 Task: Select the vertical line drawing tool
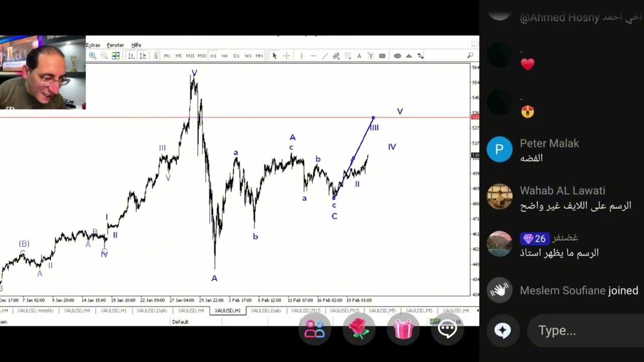(301, 56)
